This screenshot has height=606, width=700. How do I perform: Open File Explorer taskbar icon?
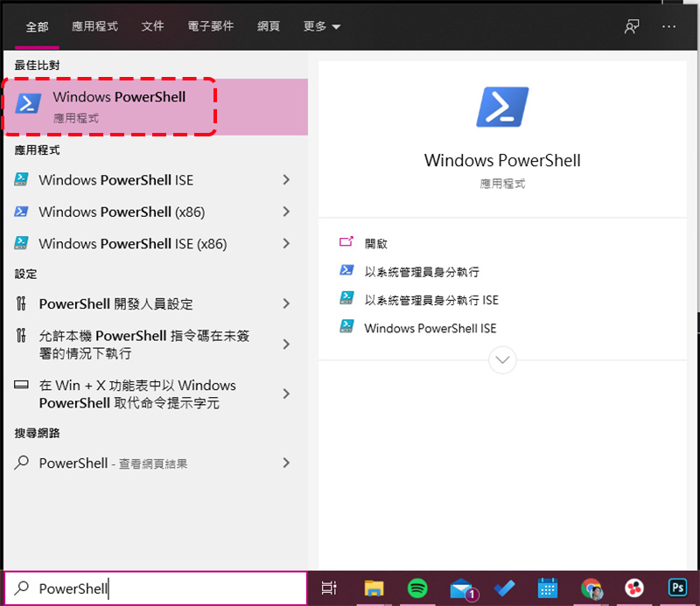[374, 589]
